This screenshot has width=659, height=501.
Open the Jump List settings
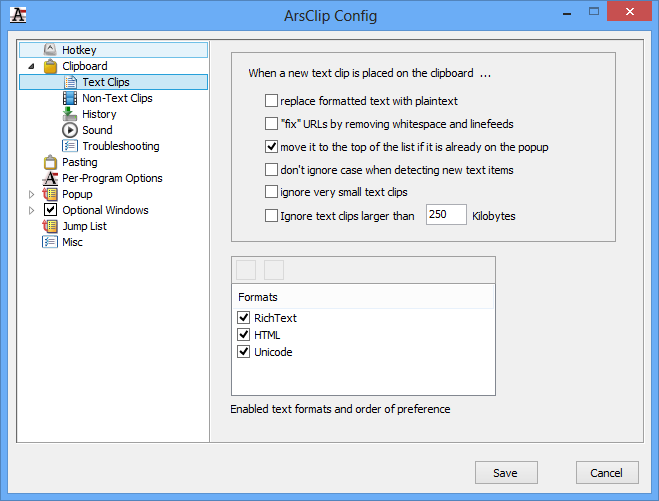coord(84,226)
